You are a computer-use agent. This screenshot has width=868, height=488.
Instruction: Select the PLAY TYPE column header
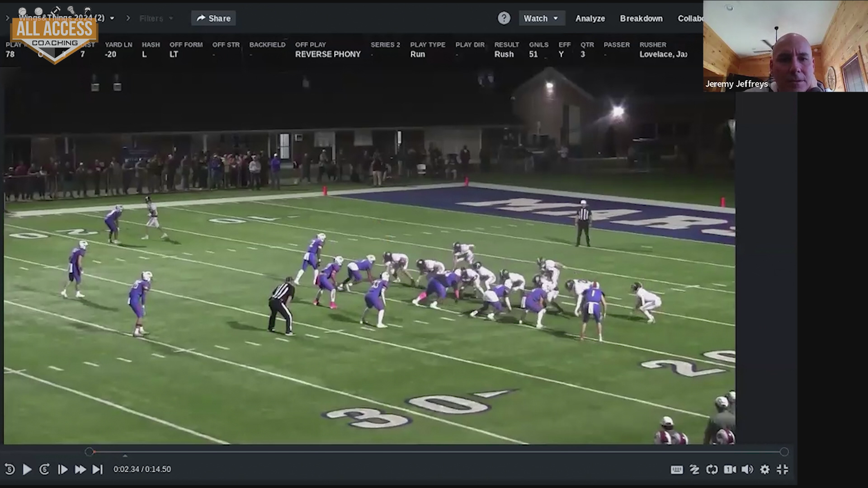428,45
